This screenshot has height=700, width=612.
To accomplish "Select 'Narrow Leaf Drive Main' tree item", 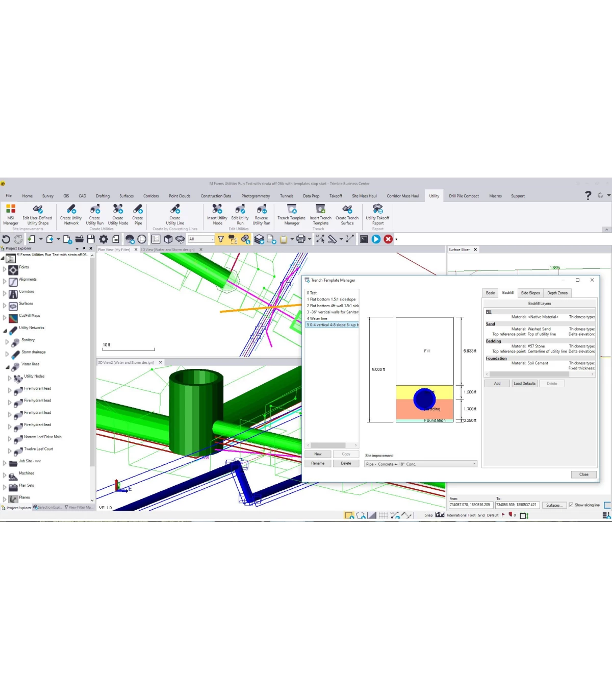I will (42, 437).
